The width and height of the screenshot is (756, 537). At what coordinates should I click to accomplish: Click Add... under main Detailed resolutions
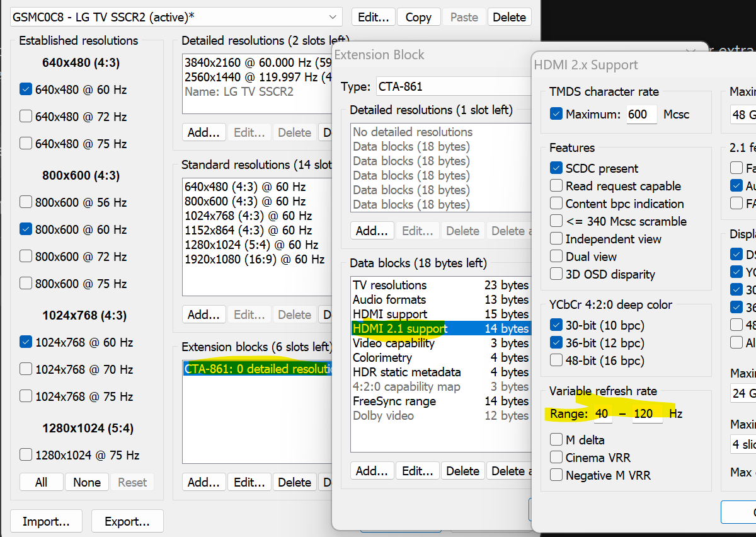point(204,132)
